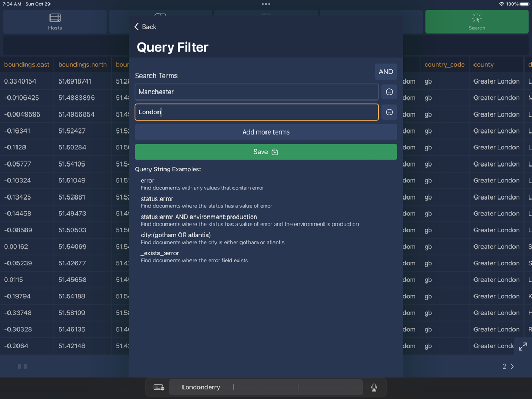Select cell value -0.14458

click(18, 214)
